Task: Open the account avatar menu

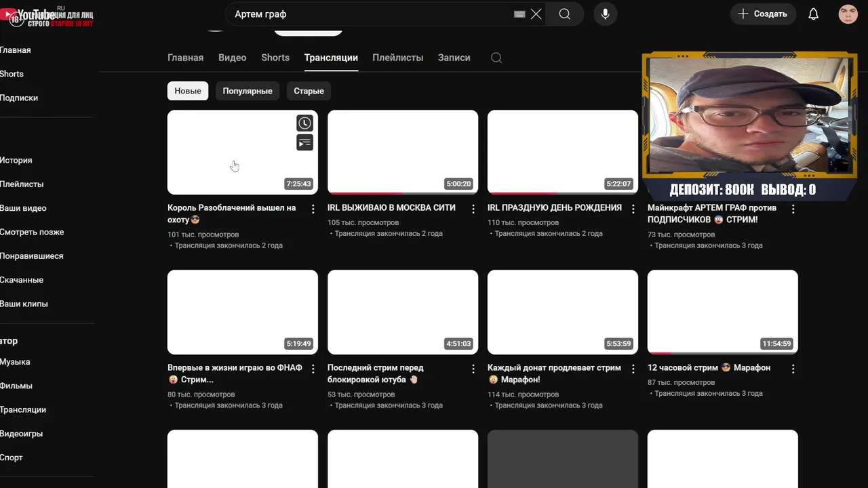Action: [x=848, y=14]
